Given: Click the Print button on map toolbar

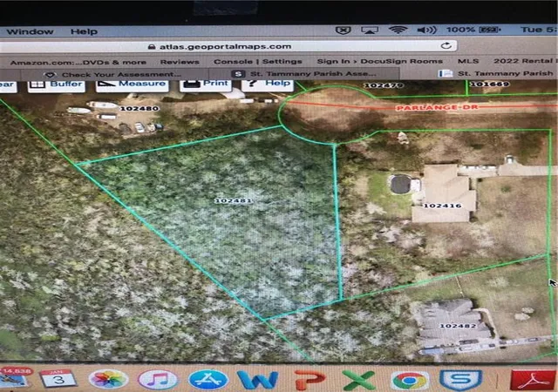Looking at the screenshot, I should tap(206, 84).
